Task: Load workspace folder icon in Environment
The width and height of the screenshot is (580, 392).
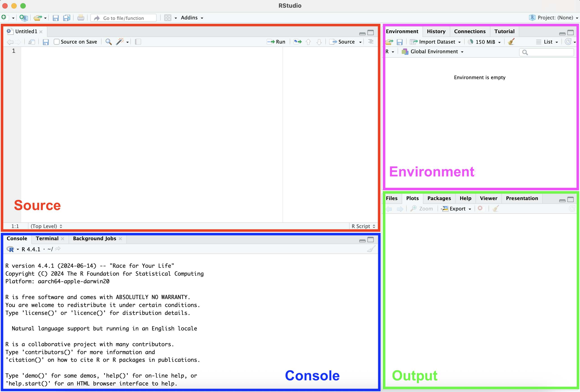Action: coord(389,42)
